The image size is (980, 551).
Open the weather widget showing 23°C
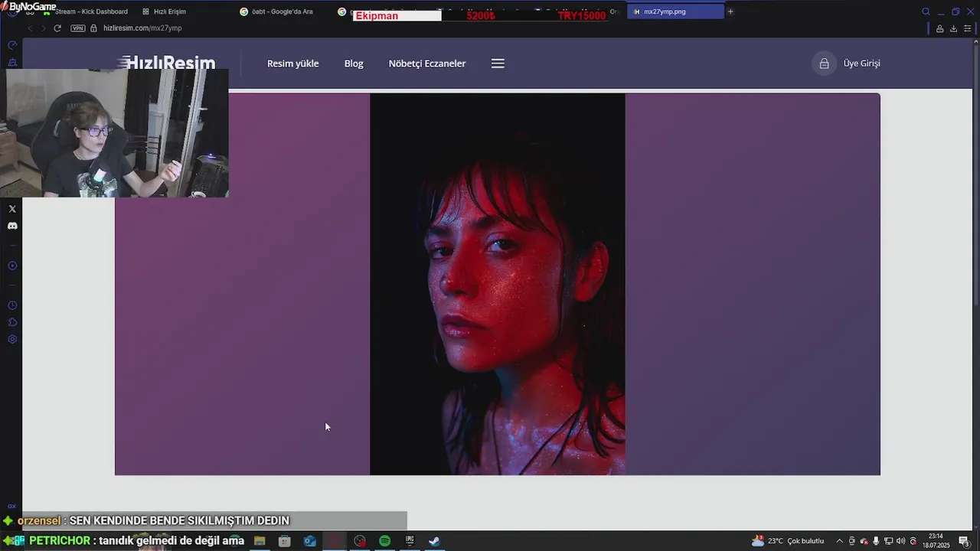click(x=788, y=541)
